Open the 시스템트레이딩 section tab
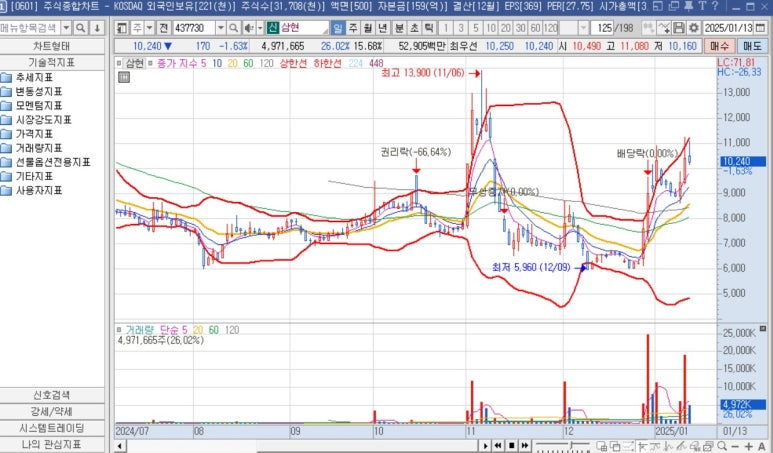Screen dimensions: 773x453 click(x=52, y=428)
